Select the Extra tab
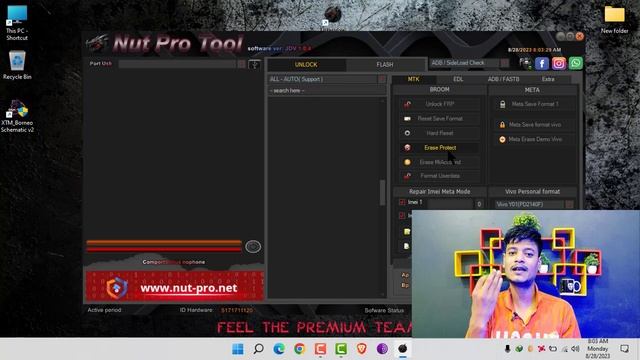 pos(548,79)
